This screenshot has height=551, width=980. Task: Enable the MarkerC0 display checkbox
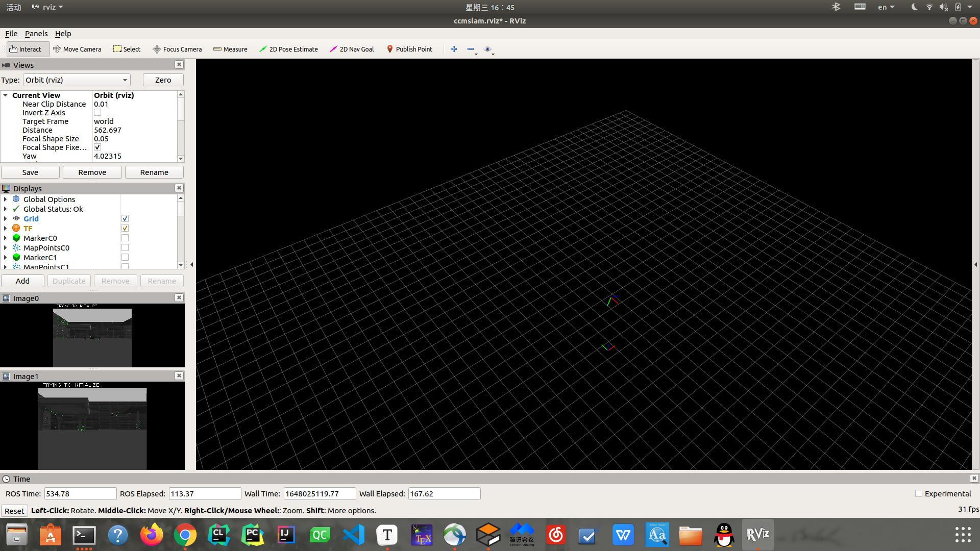click(125, 238)
